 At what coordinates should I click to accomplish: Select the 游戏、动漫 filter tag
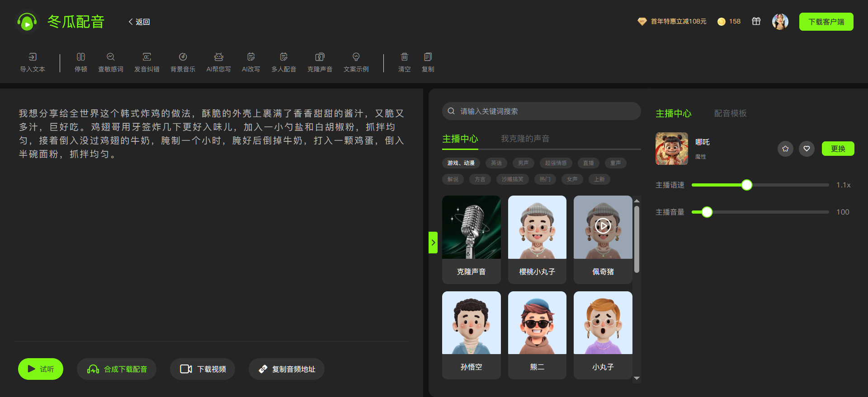click(461, 163)
